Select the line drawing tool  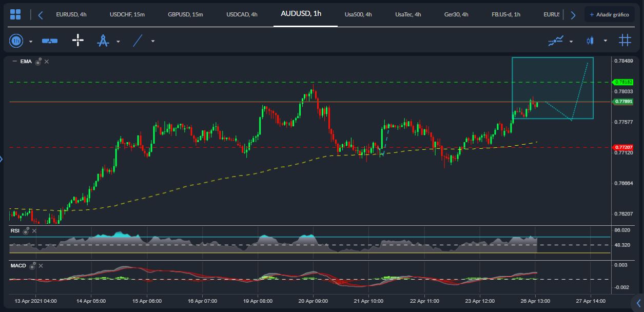point(138,40)
